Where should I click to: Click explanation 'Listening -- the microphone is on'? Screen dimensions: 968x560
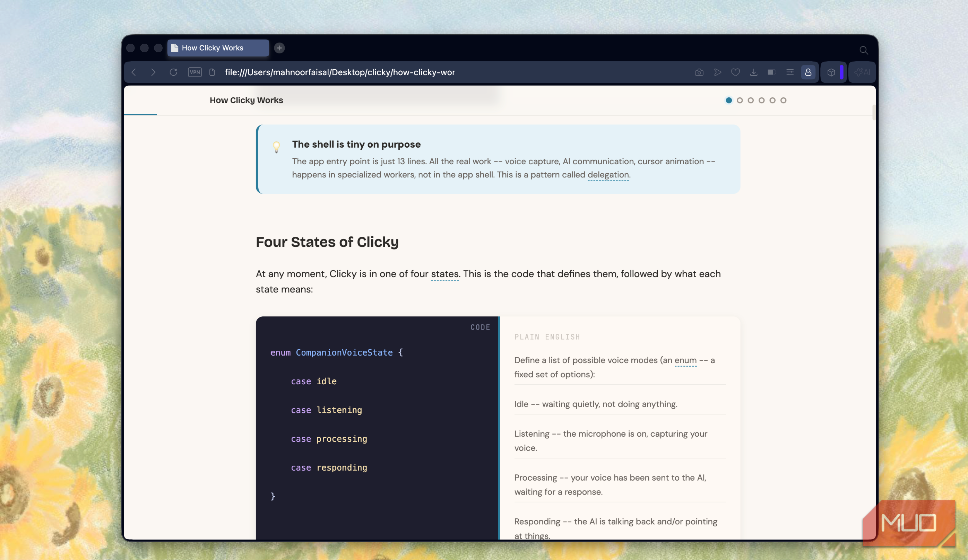click(611, 441)
